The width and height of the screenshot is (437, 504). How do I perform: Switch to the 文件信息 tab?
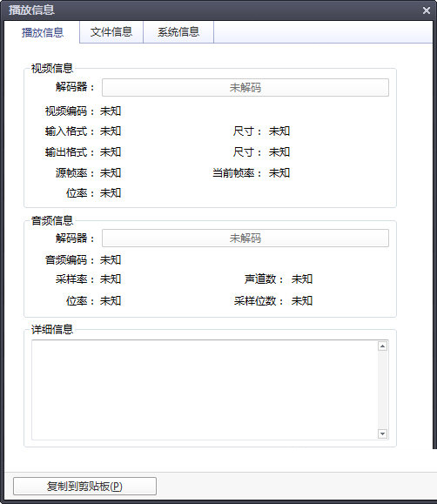[111, 32]
